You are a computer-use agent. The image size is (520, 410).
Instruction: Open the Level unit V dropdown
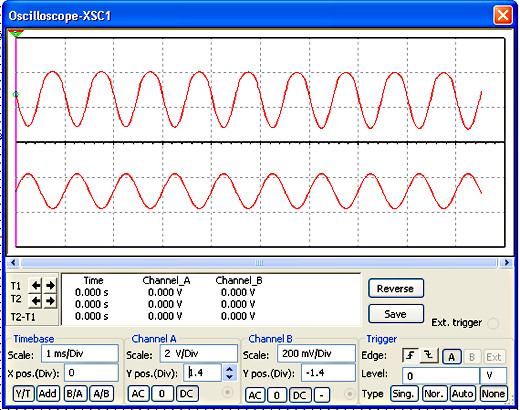[x=493, y=376]
